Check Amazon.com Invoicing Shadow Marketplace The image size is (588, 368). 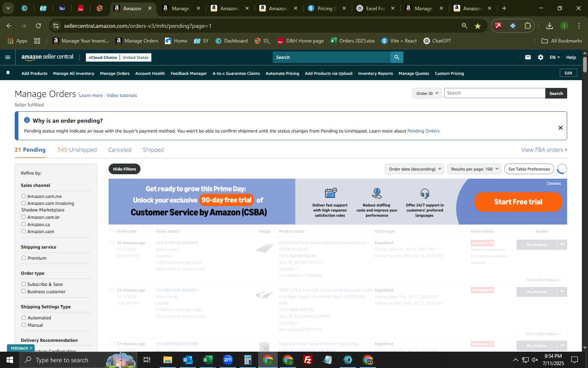tap(24, 203)
